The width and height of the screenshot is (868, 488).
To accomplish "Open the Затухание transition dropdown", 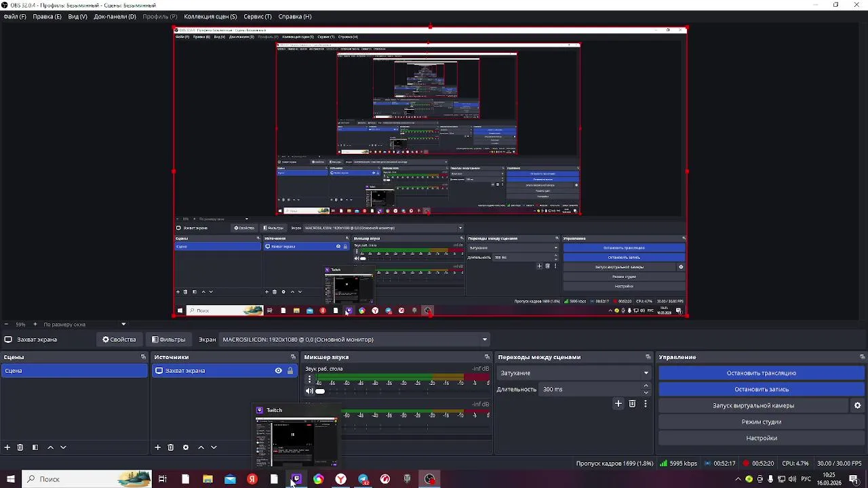I will point(574,373).
